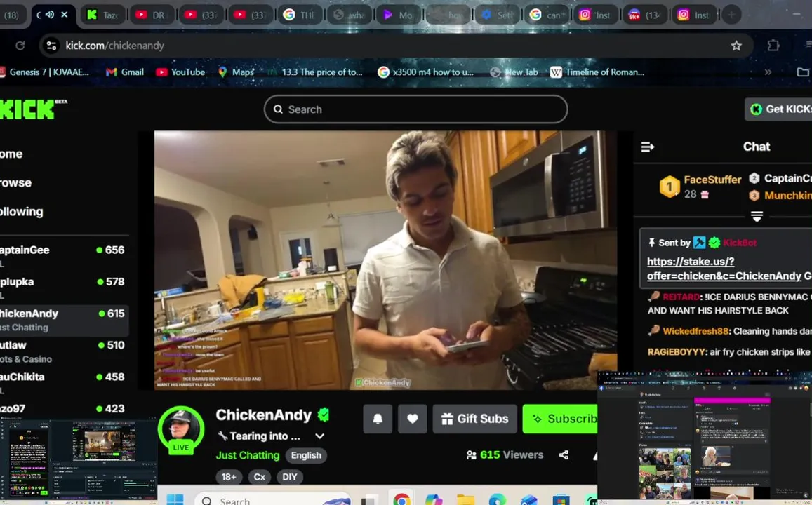Image resolution: width=812 pixels, height=505 pixels.
Task: Close the currently active browser tab
Action: (64, 15)
